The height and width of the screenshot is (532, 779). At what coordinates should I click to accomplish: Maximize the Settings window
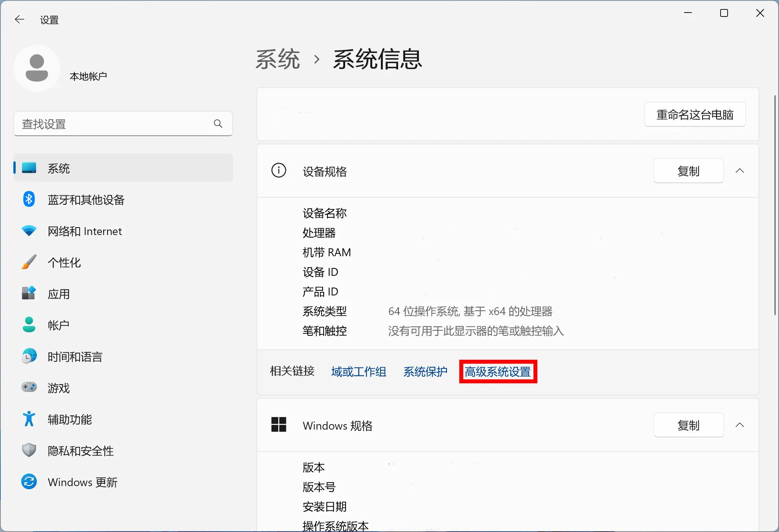tap(724, 13)
